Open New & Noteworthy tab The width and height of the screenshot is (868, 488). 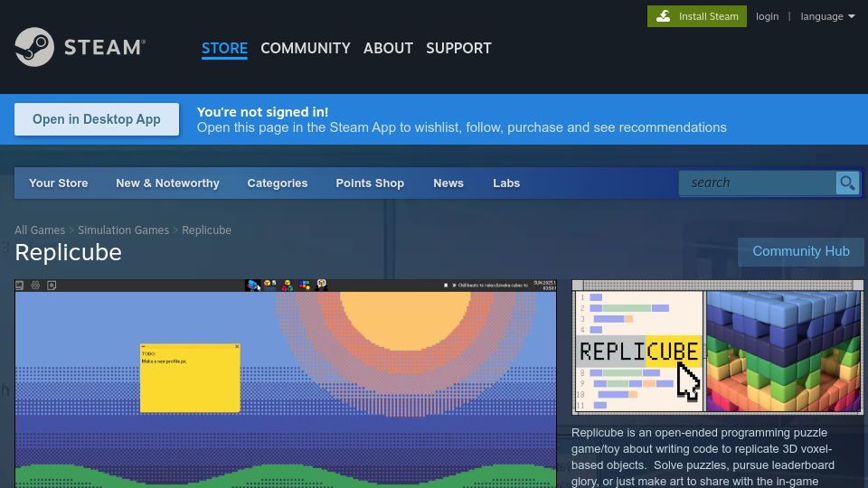pos(167,183)
